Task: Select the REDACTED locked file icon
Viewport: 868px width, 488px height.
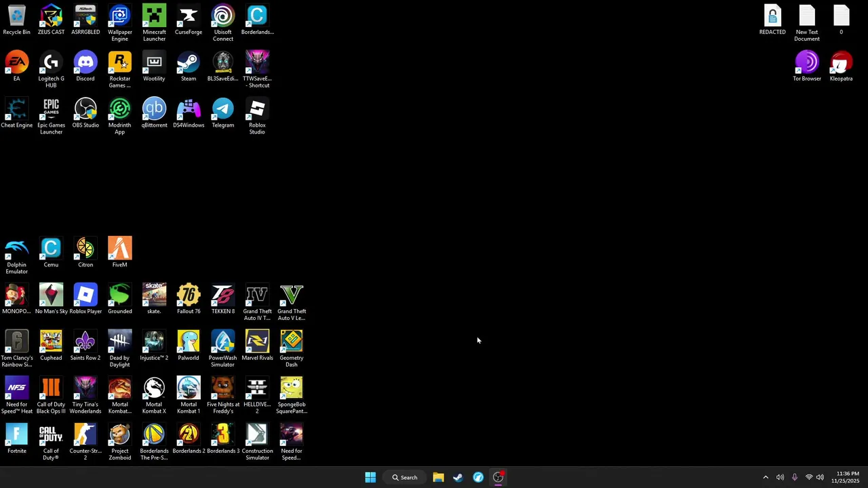Action: (772, 20)
